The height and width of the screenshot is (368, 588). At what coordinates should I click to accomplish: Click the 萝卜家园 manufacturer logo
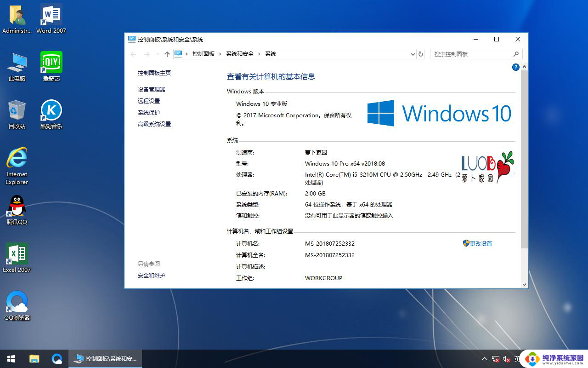click(487, 167)
